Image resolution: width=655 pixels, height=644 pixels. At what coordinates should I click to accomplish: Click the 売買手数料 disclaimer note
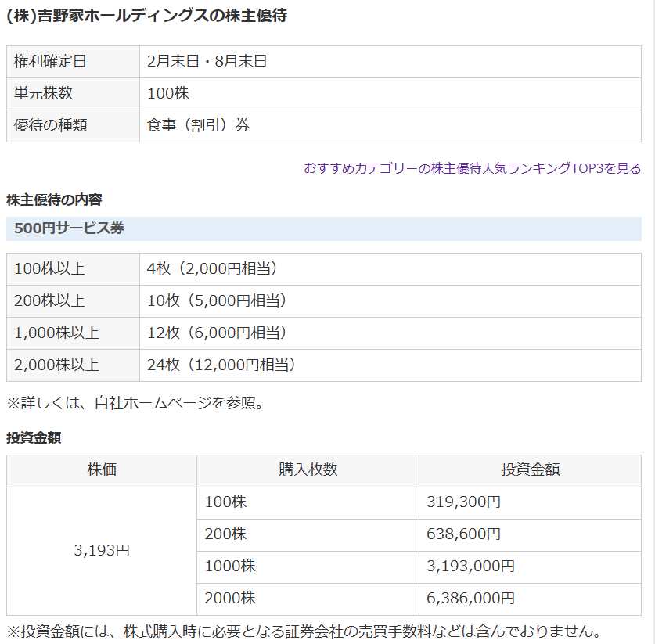click(304, 631)
